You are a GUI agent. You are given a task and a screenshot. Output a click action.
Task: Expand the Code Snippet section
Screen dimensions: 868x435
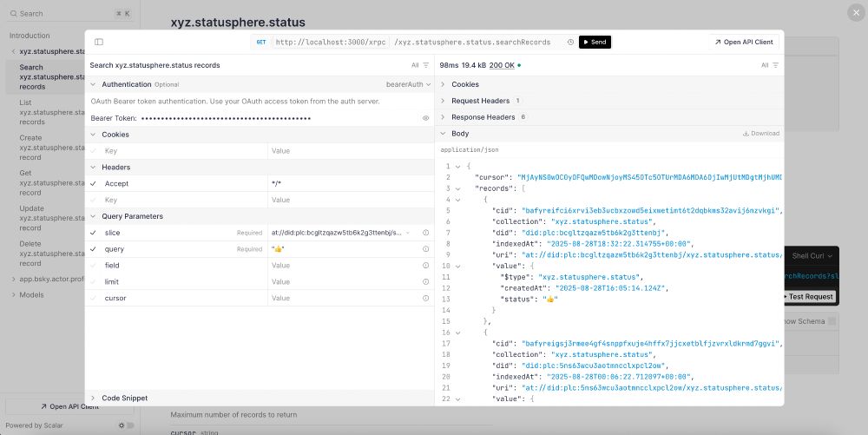point(93,398)
